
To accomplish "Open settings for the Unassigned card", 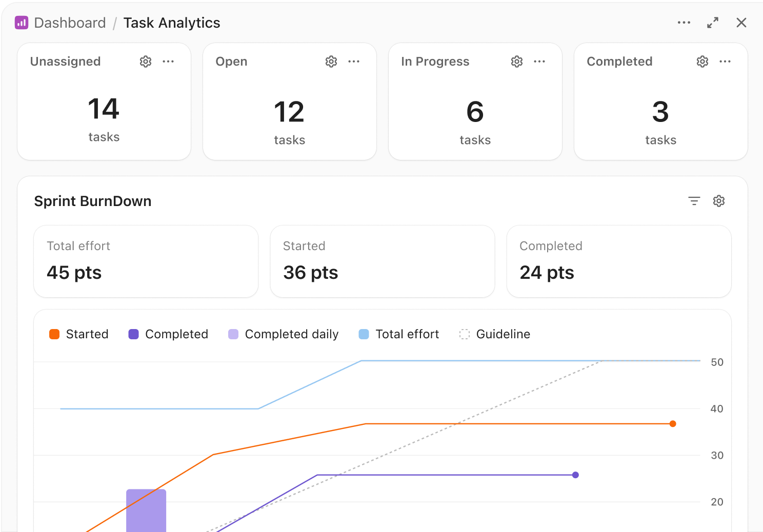I will pyautogui.click(x=146, y=62).
